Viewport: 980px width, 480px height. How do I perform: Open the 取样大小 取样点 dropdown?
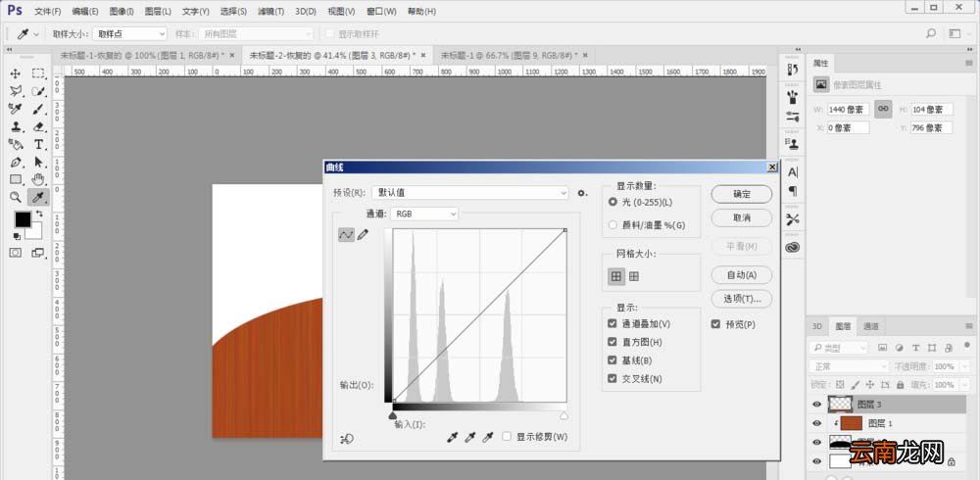point(130,33)
